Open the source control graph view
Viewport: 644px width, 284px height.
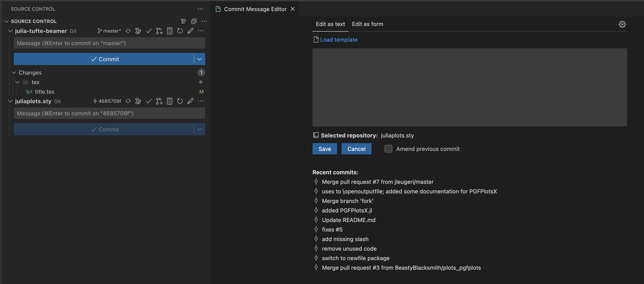[x=138, y=31]
